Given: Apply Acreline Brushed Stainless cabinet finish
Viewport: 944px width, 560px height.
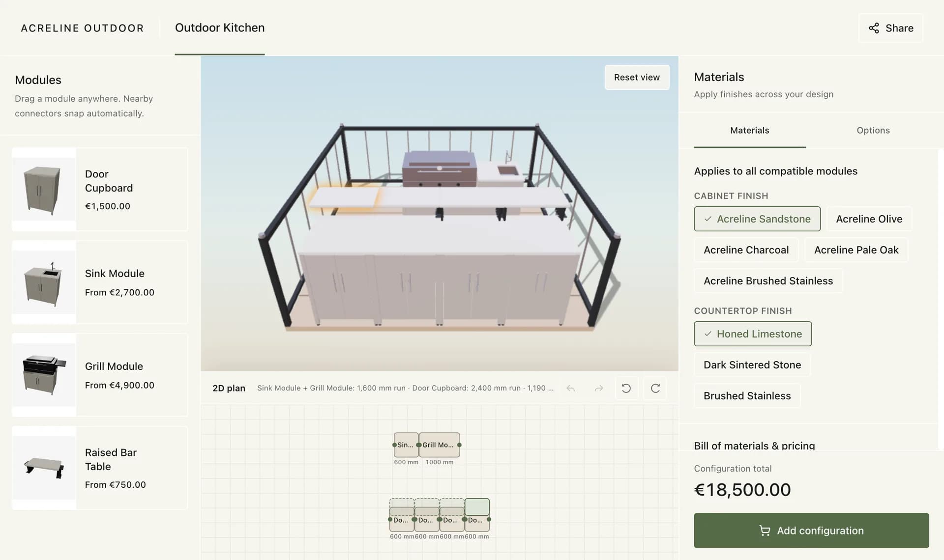Looking at the screenshot, I should click(x=768, y=281).
